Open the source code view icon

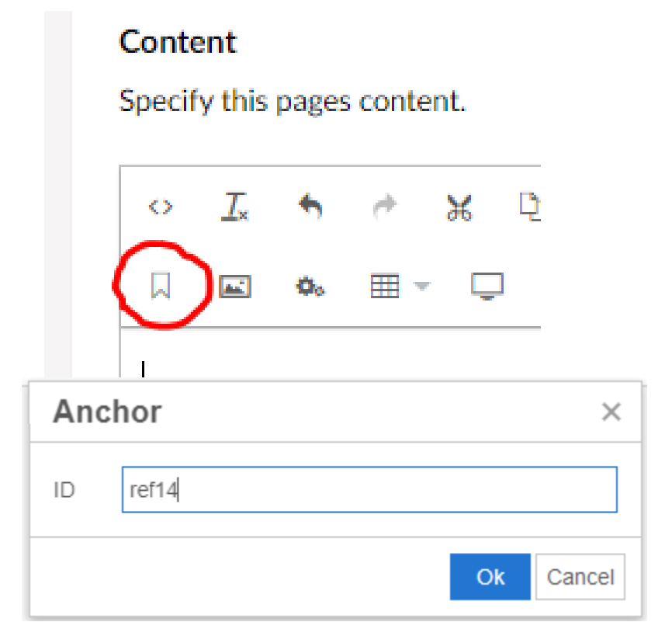[x=161, y=207]
